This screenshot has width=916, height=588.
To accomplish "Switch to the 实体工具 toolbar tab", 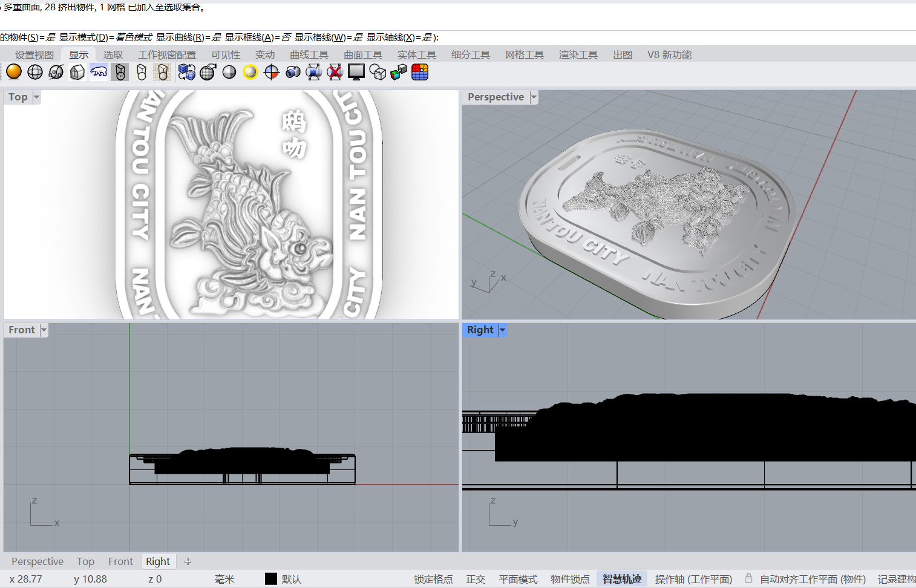I will (416, 54).
